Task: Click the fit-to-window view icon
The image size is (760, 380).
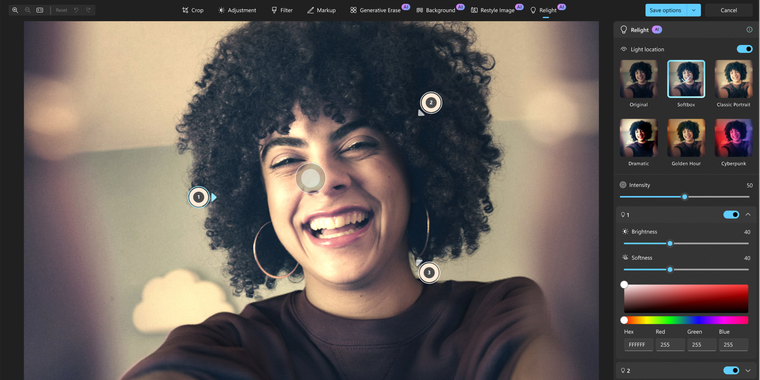Action: coord(40,10)
